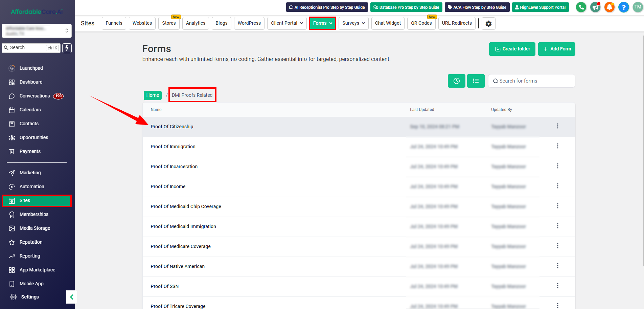The image size is (644, 309).
Task: Open the Client Portal dropdown
Action: click(287, 23)
